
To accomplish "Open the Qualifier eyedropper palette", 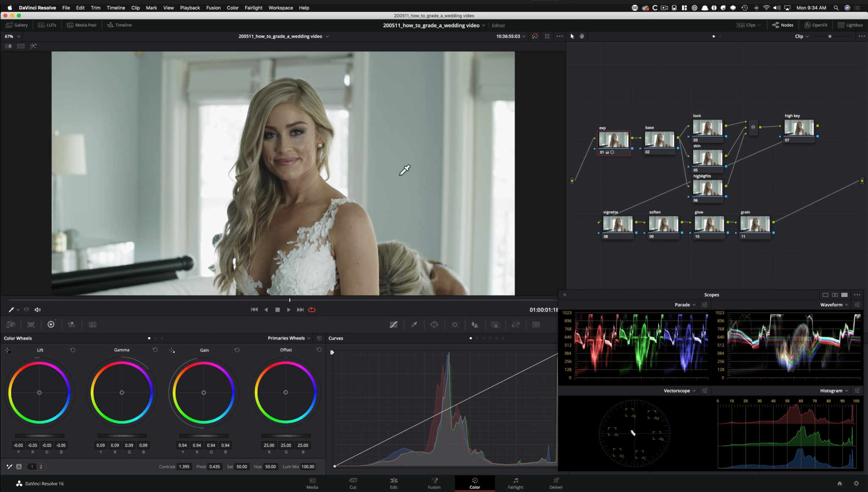I will [414, 324].
